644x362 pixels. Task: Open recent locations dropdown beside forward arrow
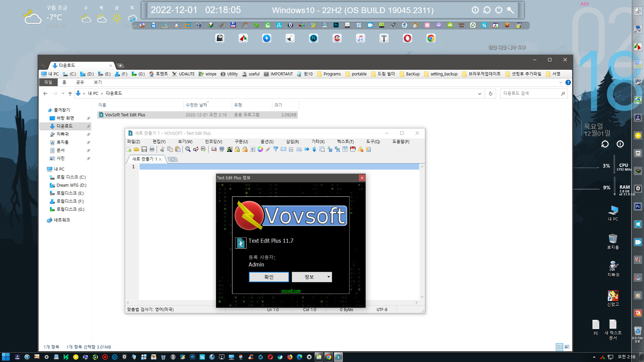63,94
